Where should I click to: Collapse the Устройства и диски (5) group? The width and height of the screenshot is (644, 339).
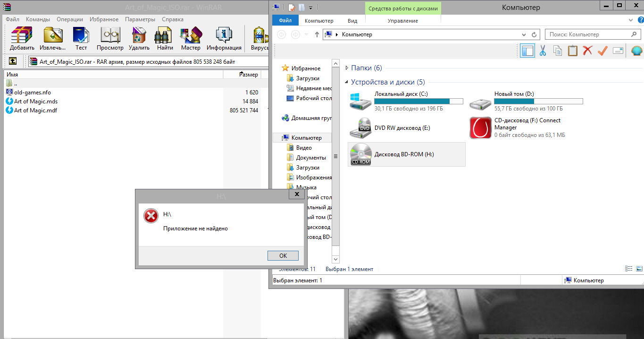pos(347,82)
